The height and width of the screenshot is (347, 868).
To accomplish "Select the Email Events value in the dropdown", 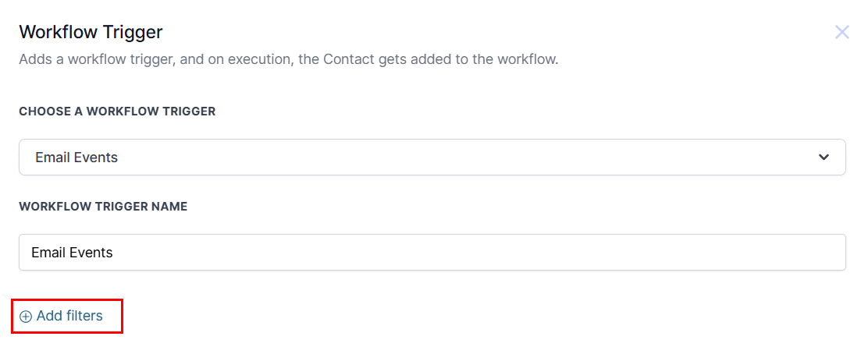I will (76, 158).
